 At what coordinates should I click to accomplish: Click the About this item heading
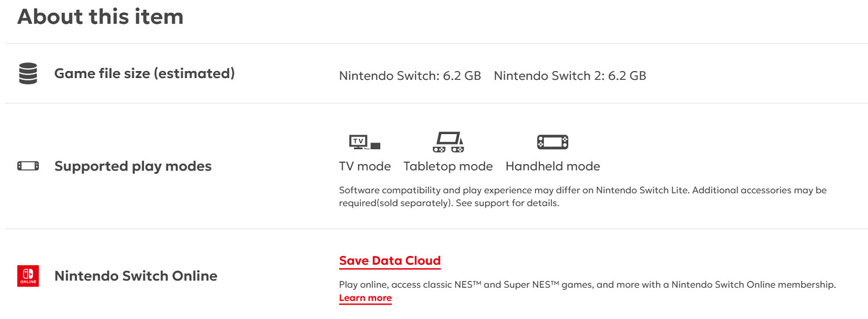(100, 17)
